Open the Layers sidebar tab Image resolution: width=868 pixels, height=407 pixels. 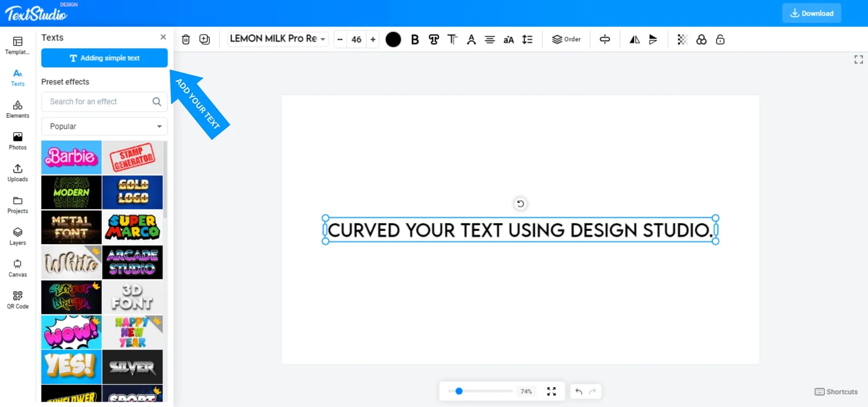17,237
